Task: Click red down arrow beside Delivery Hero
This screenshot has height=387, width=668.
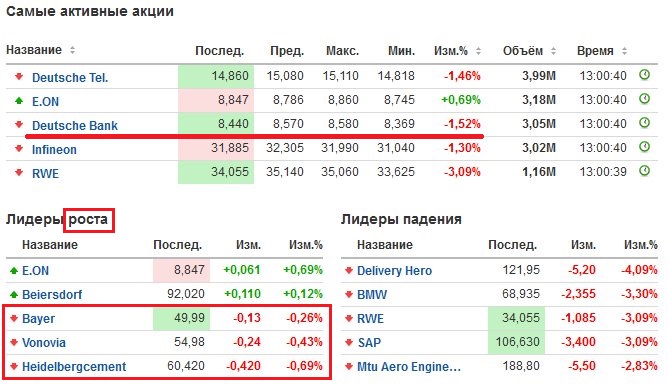Action: pyautogui.click(x=349, y=270)
